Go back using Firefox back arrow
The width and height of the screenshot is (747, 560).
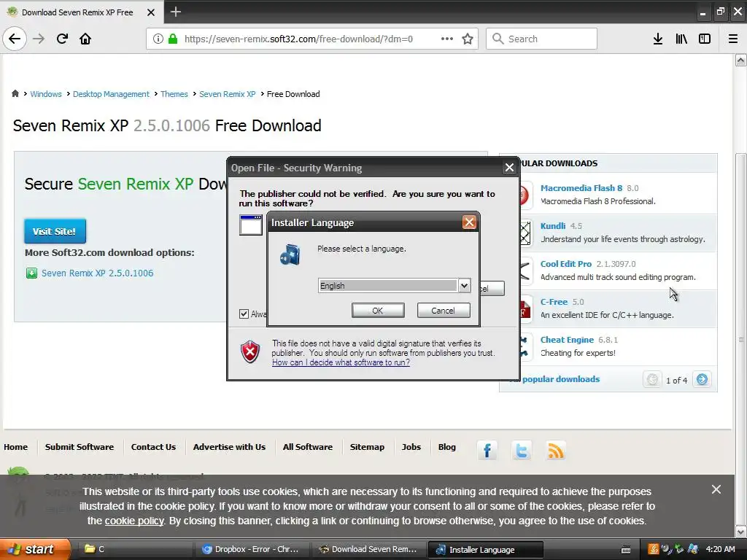coord(15,39)
